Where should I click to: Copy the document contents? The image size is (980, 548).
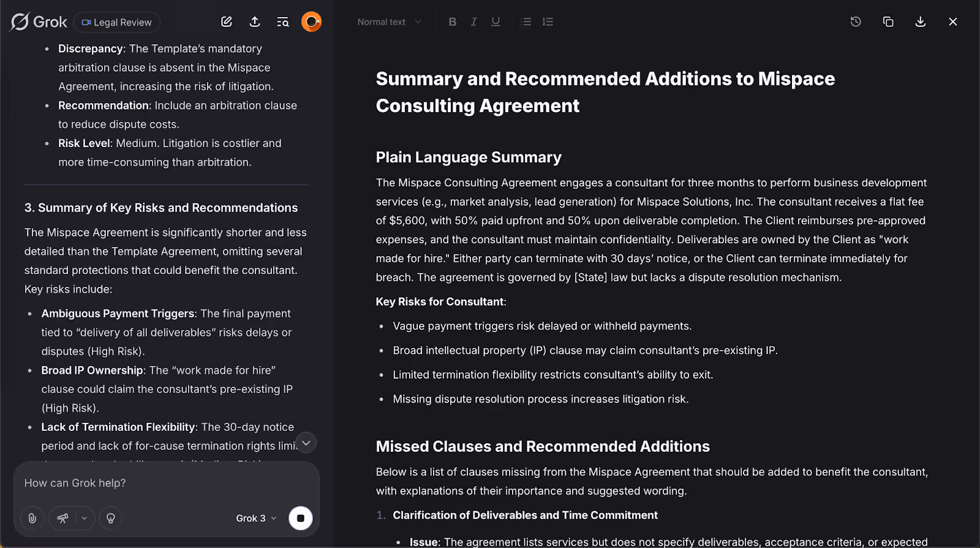click(x=888, y=22)
